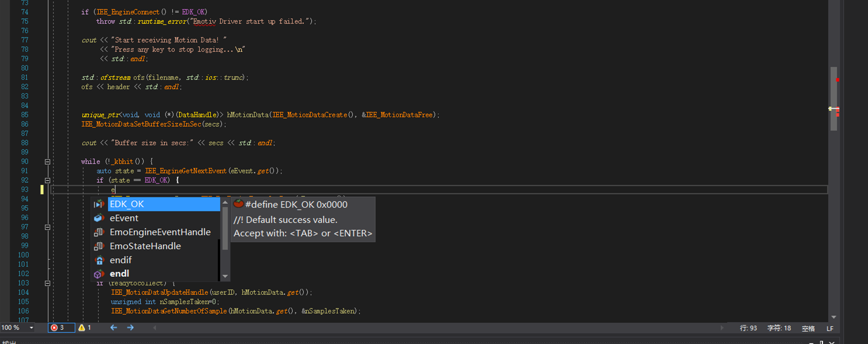Click the LF line ending indicator
Screen dimensions: 868x344
[829, 328]
